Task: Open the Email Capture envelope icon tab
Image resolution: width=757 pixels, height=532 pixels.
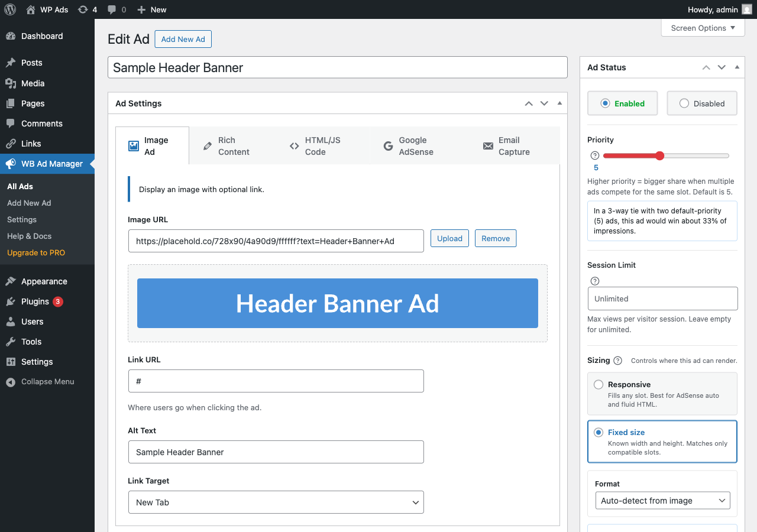Action: coord(487,145)
